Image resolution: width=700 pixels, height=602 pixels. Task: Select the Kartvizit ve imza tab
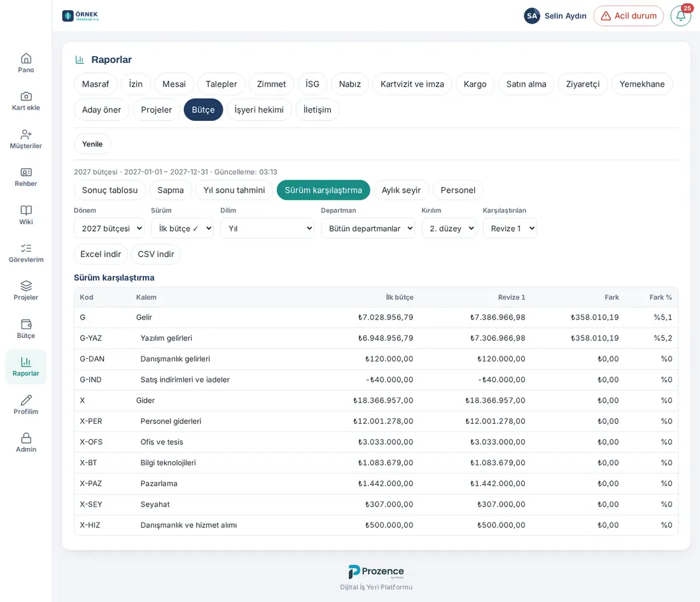click(x=412, y=84)
